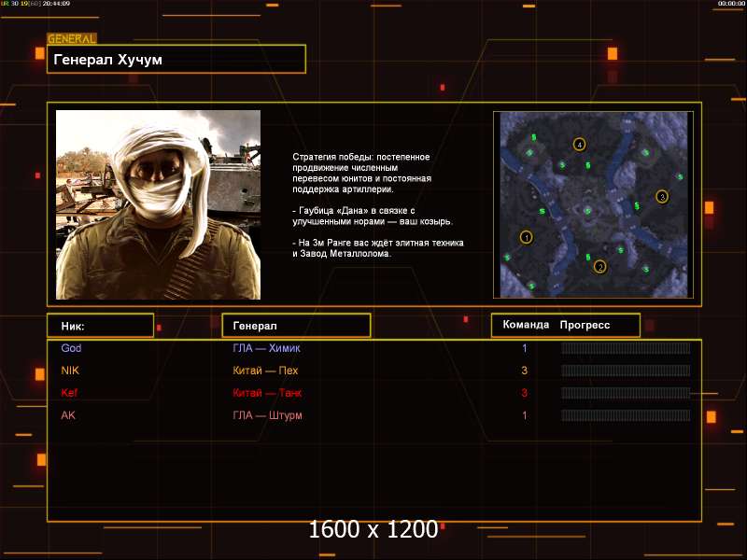Select player Kef in red
The width and height of the screenshot is (747, 560).
(69, 393)
